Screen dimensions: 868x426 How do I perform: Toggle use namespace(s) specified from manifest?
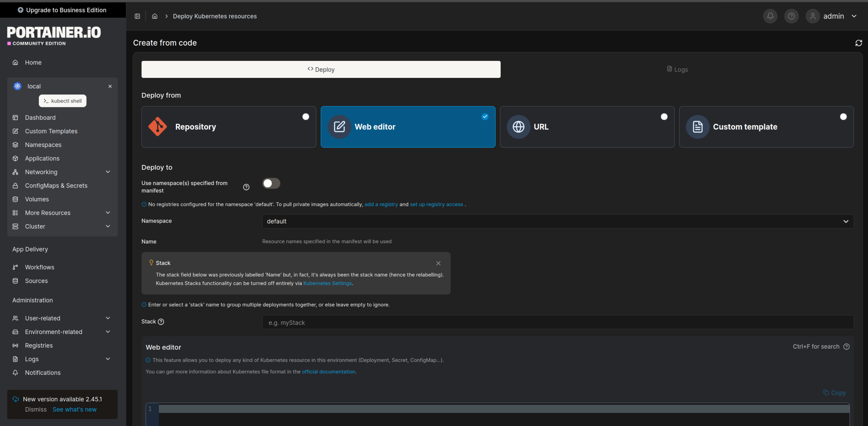tap(271, 183)
